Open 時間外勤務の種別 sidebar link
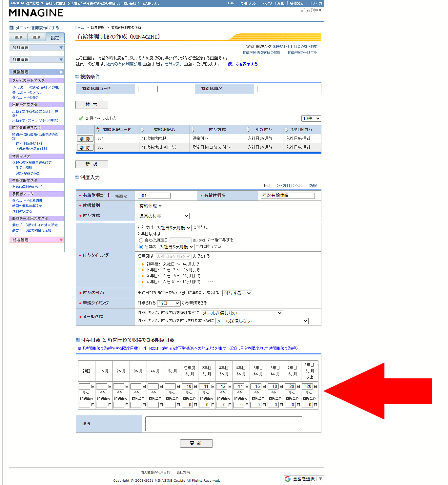 click(29, 144)
